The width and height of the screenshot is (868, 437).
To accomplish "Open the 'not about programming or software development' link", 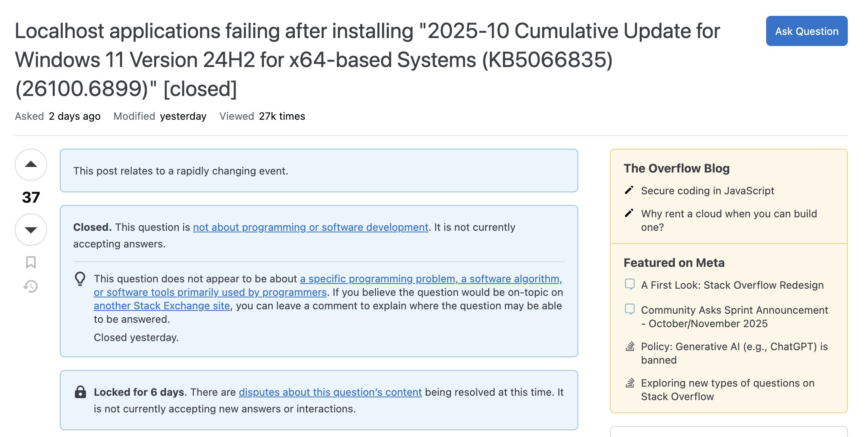I will click(x=311, y=227).
